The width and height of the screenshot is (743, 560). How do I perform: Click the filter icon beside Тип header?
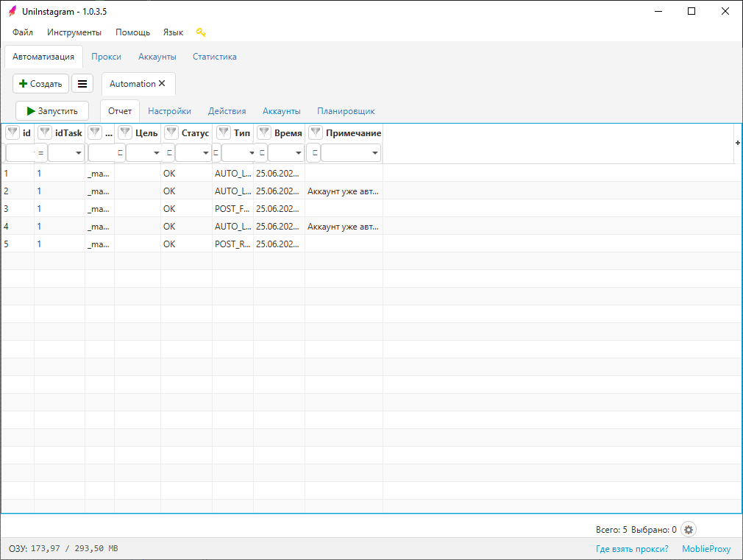(224, 133)
